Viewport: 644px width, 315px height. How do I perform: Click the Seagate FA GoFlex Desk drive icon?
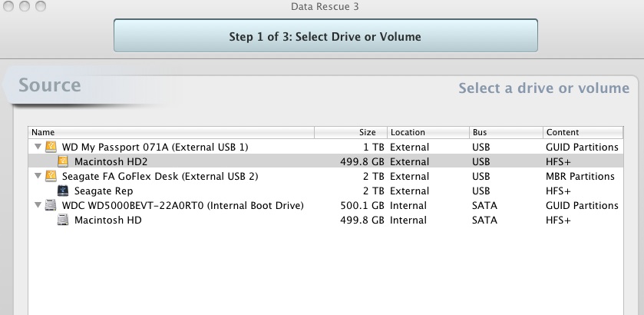pyautogui.click(x=51, y=176)
